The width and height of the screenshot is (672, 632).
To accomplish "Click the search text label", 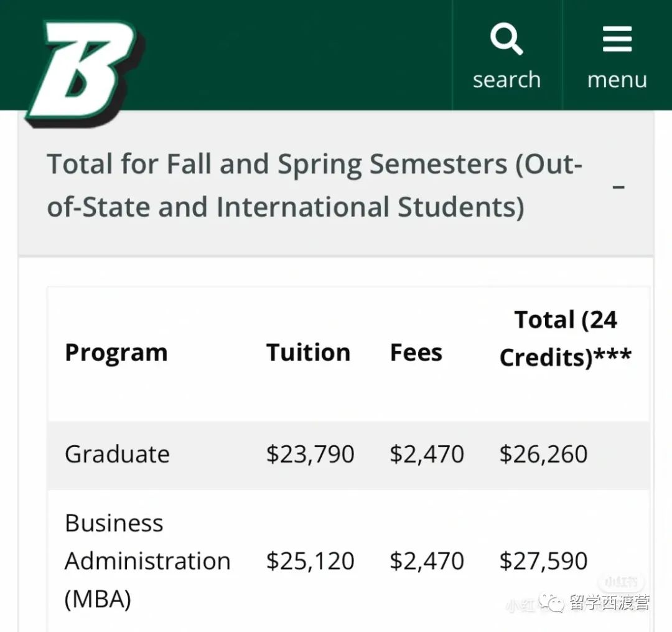I will pos(506,80).
